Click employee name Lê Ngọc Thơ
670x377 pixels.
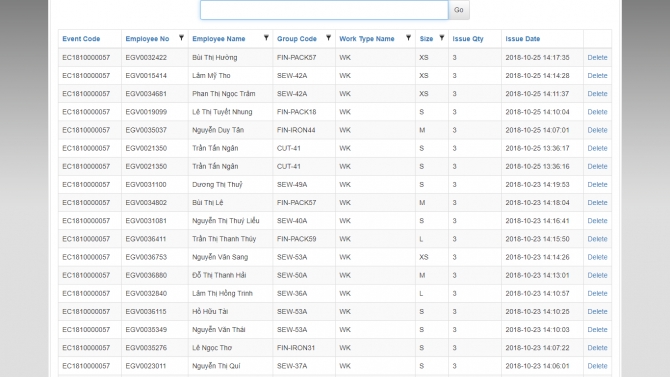pos(212,348)
